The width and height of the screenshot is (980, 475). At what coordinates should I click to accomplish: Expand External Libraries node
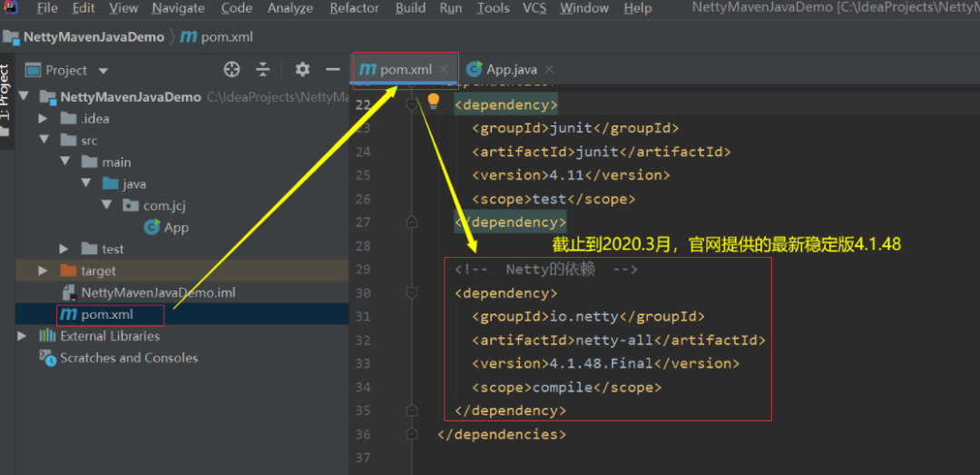22,336
